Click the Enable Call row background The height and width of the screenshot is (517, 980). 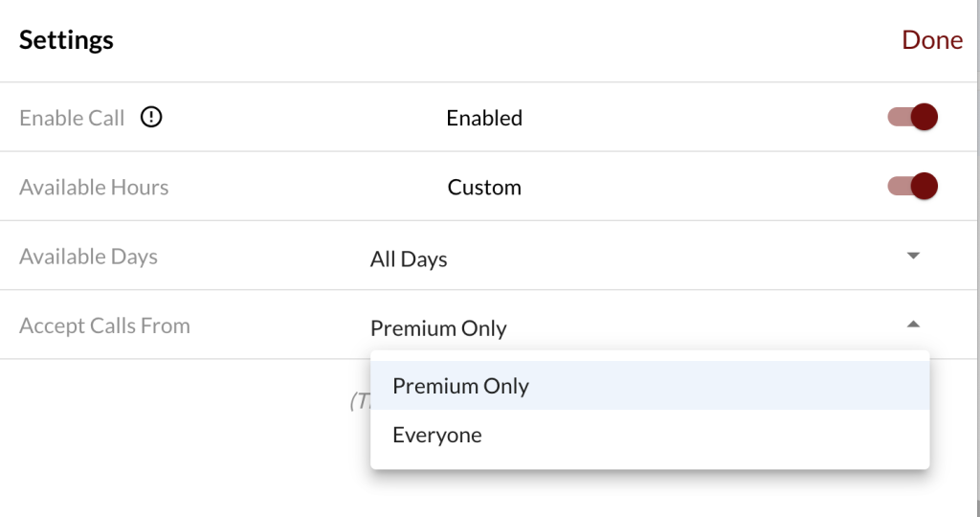click(689, 118)
